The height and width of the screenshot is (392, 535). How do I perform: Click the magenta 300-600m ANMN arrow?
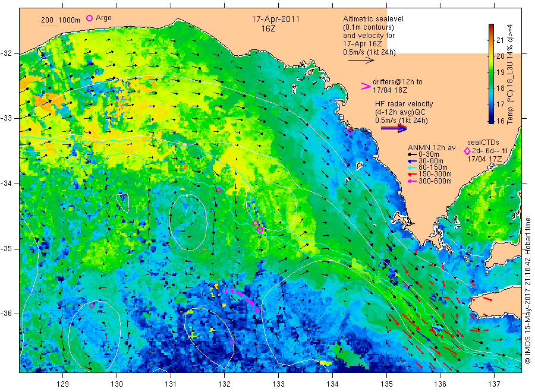pyautogui.click(x=412, y=181)
